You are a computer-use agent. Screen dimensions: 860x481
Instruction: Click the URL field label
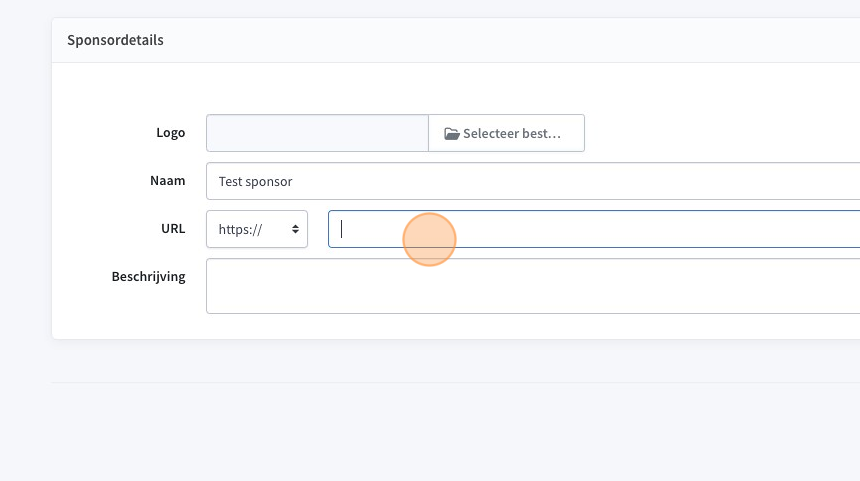[173, 228]
